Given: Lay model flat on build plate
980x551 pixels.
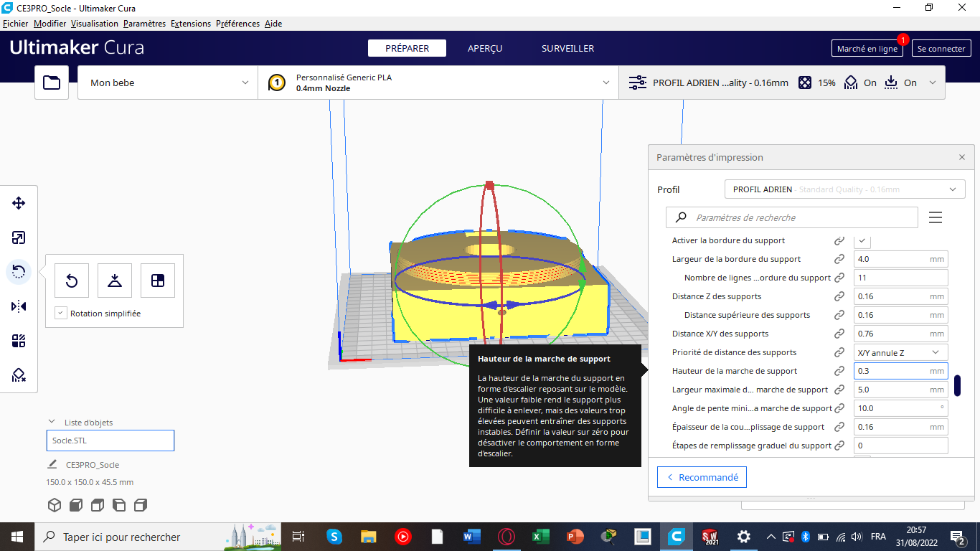Looking at the screenshot, I should pos(115,281).
